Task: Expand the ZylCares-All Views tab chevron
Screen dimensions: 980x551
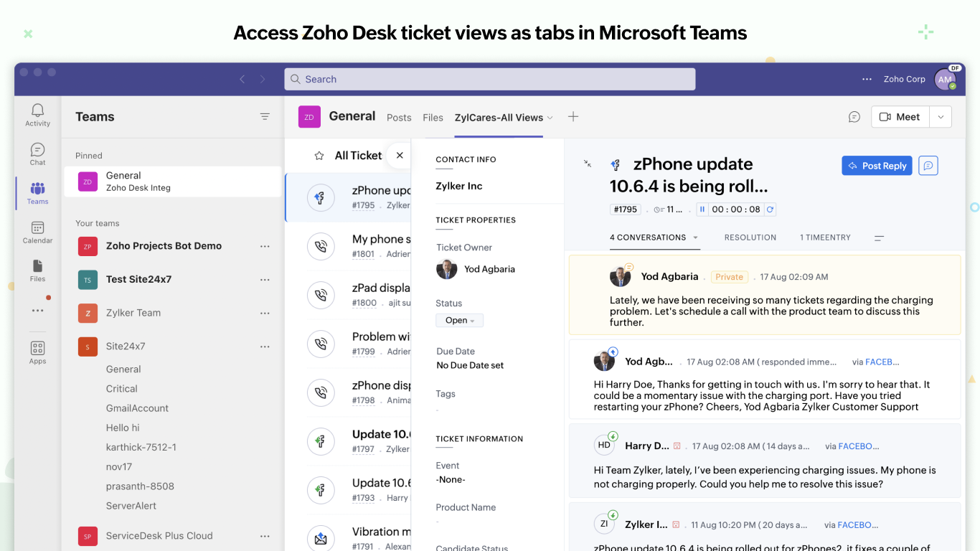Action: tap(550, 118)
